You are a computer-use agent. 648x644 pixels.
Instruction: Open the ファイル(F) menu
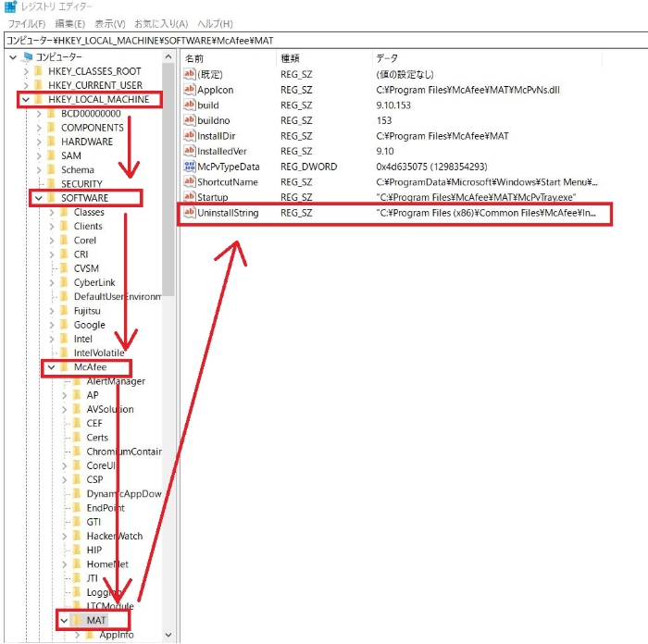coord(26,23)
